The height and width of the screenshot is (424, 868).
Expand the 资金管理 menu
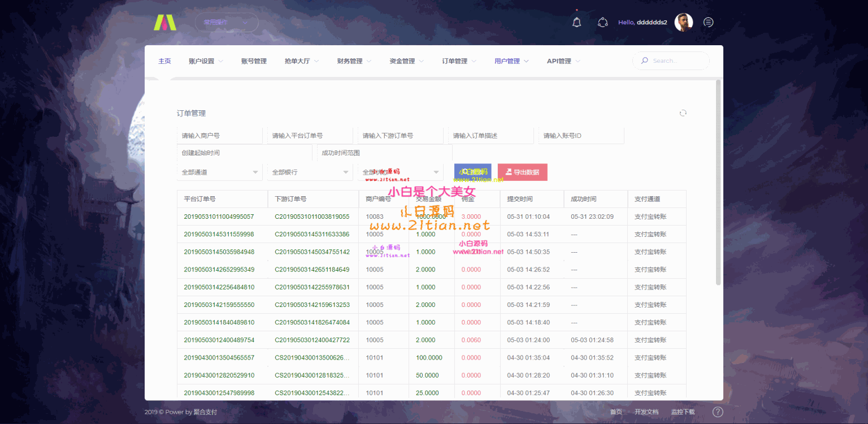(x=406, y=61)
